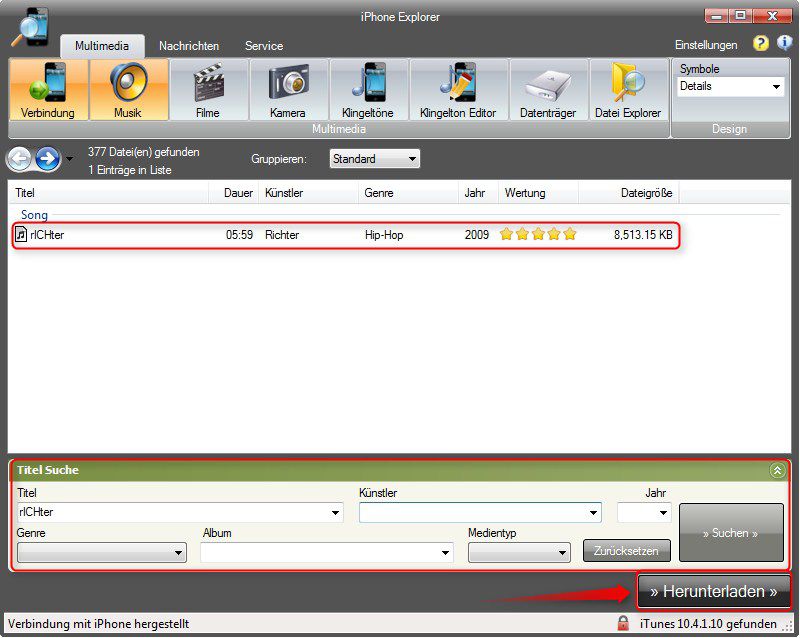Open the Kamera section

[288, 90]
